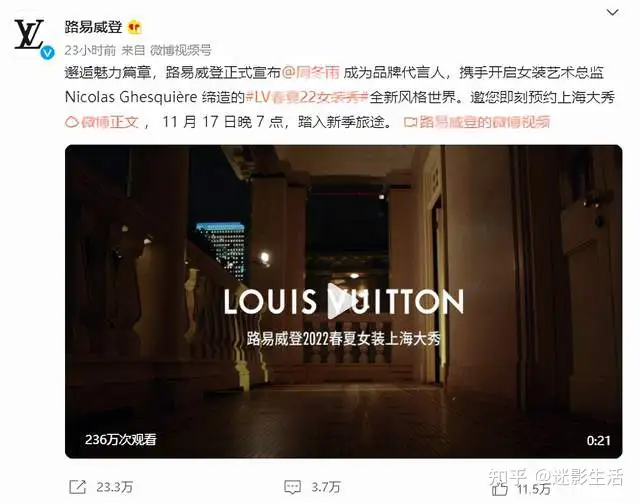Image resolution: width=640 pixels, height=503 pixels.
Task: Like the post with thumbs-up icon
Action: (500, 489)
